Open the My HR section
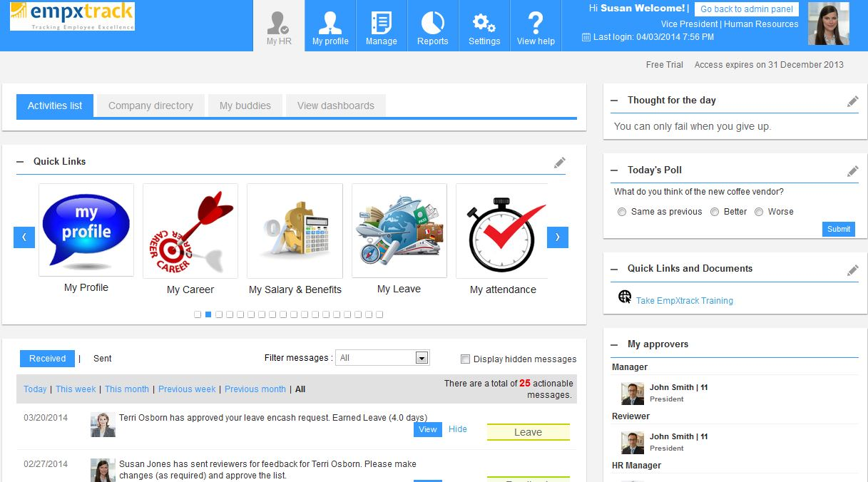The height and width of the screenshot is (482, 868). coord(277,25)
